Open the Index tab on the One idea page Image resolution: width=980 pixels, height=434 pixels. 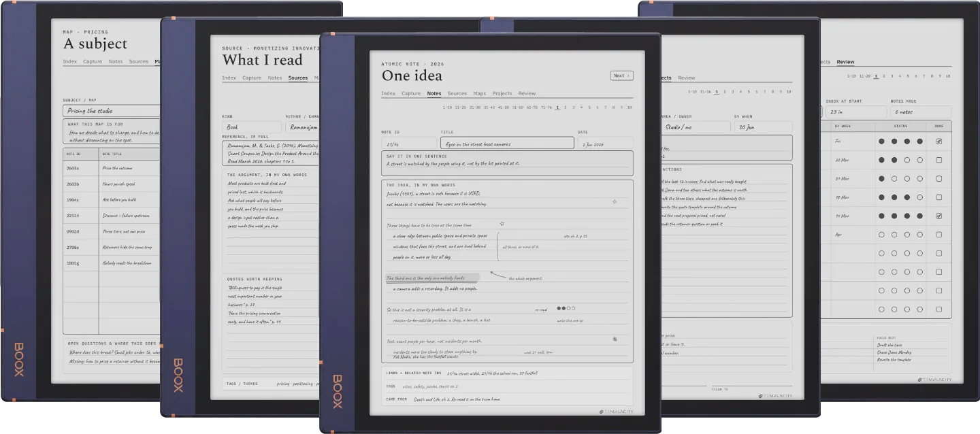point(388,94)
